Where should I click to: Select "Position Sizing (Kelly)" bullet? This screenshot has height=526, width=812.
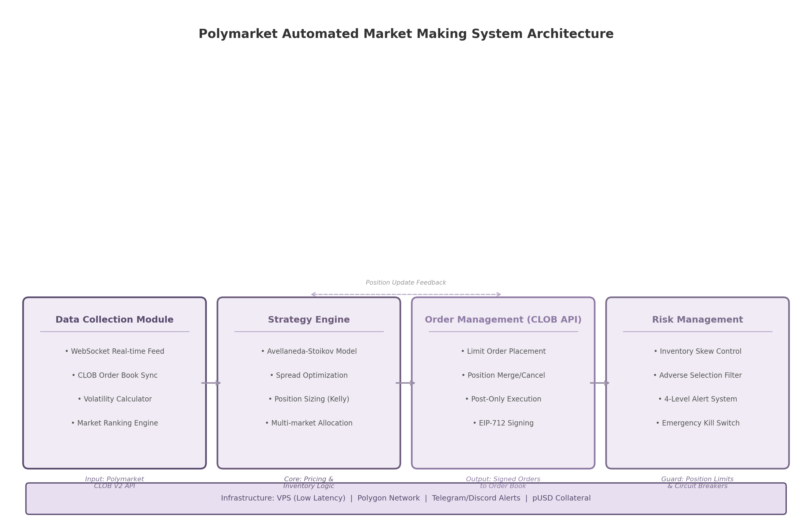(x=309, y=399)
